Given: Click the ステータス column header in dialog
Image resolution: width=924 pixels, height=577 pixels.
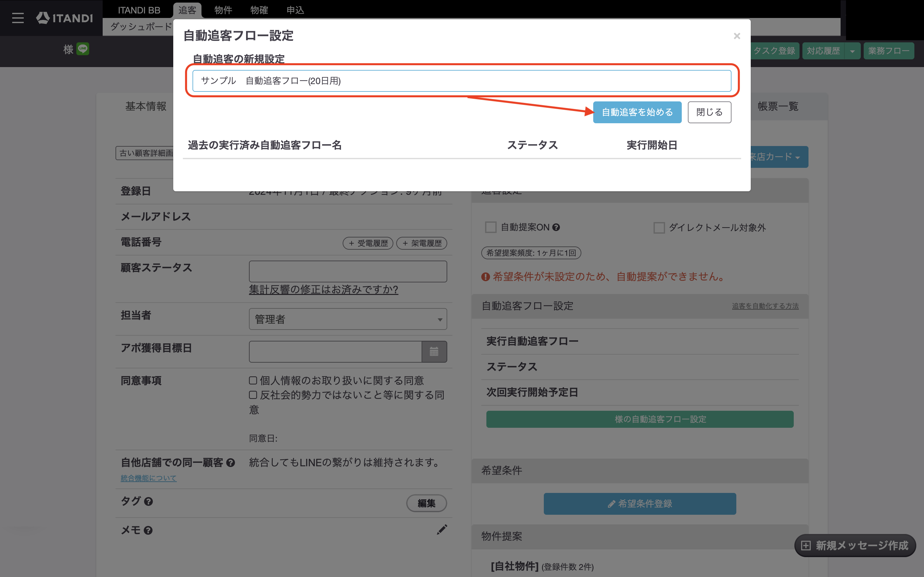Looking at the screenshot, I should point(532,145).
